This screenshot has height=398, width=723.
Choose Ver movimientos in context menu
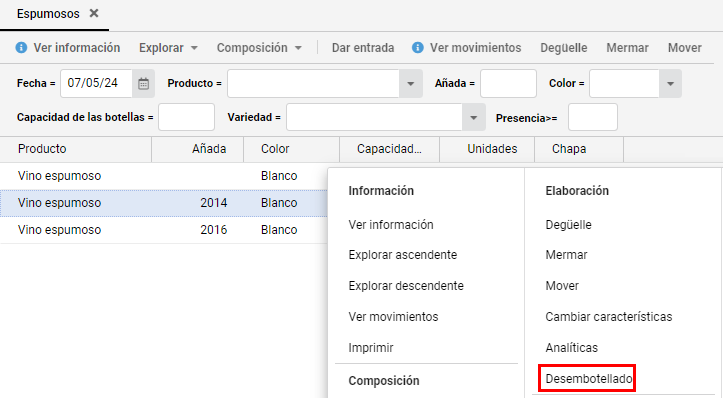393,316
